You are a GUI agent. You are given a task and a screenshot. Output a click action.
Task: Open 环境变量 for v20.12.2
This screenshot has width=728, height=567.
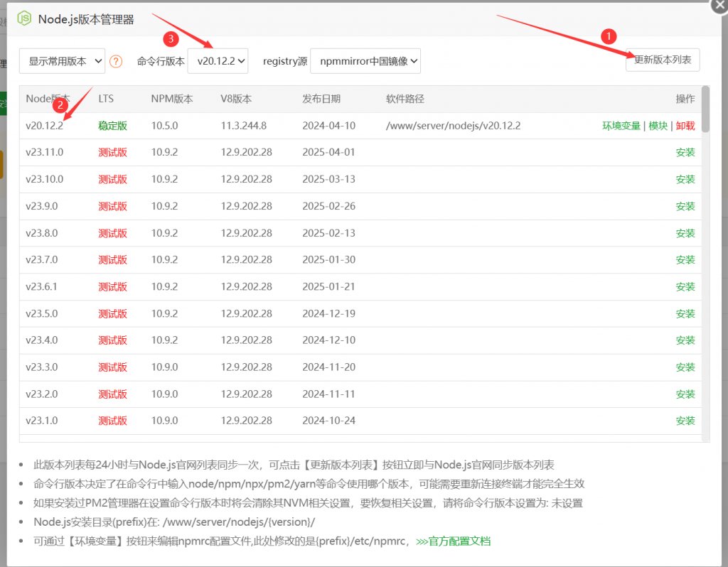pyautogui.click(x=621, y=126)
